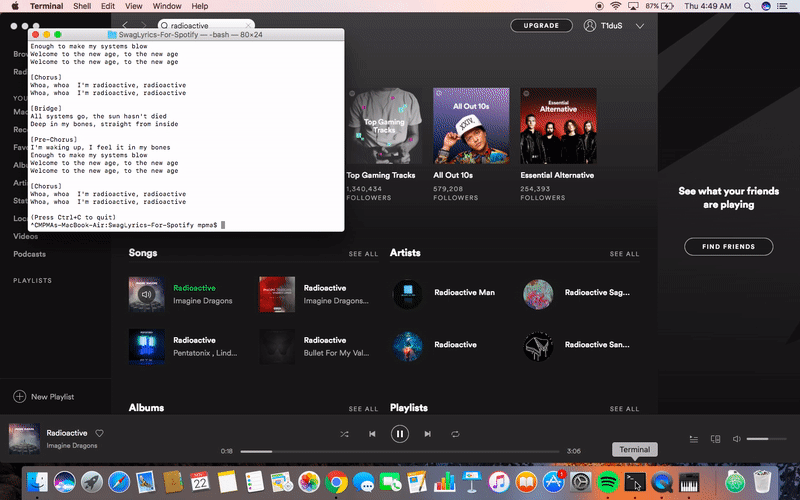Image resolution: width=800 pixels, height=500 pixels.
Task: Open the Radioactive Sag... artist
Action: pos(597,292)
